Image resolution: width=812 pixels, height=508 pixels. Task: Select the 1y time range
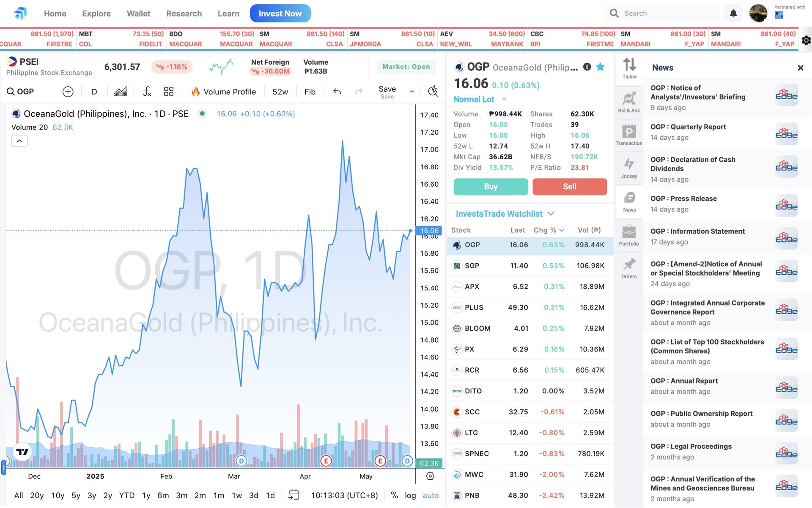[146, 495]
